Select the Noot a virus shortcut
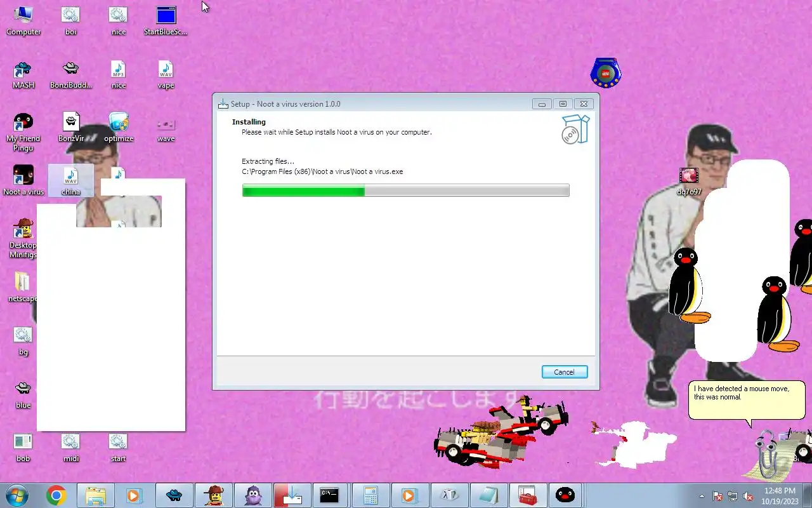This screenshot has height=508, width=812. tap(23, 181)
